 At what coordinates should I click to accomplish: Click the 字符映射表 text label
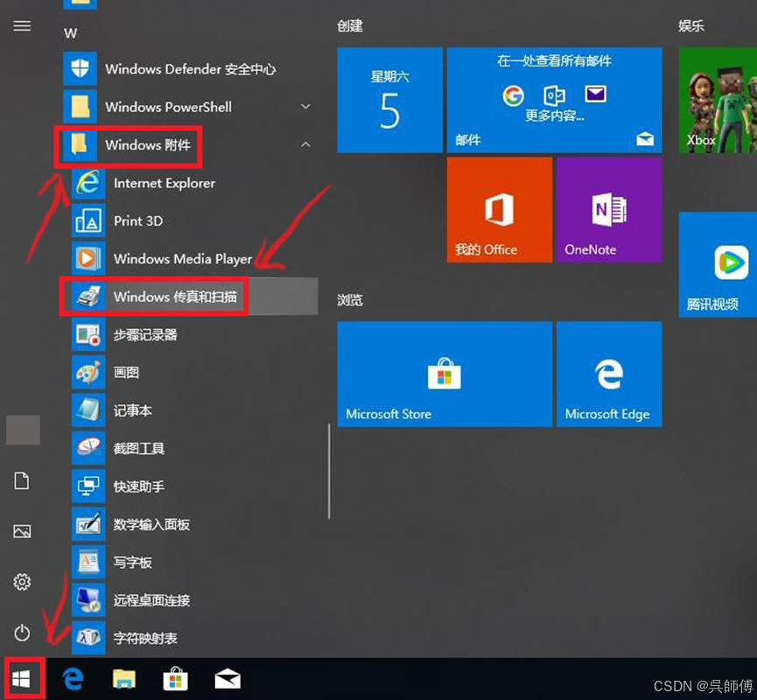(x=145, y=638)
